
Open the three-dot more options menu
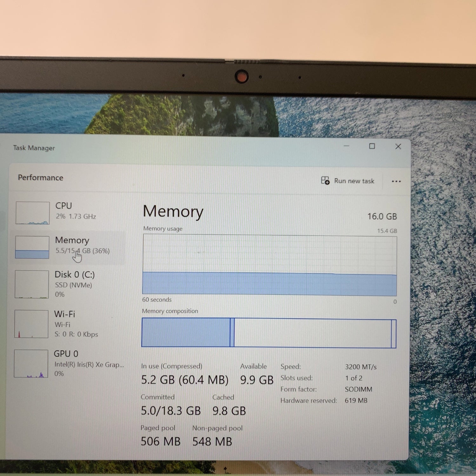pyautogui.click(x=396, y=182)
